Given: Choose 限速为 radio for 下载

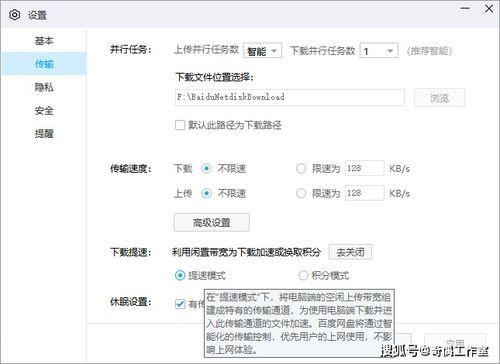Looking at the screenshot, I should click(x=301, y=168).
